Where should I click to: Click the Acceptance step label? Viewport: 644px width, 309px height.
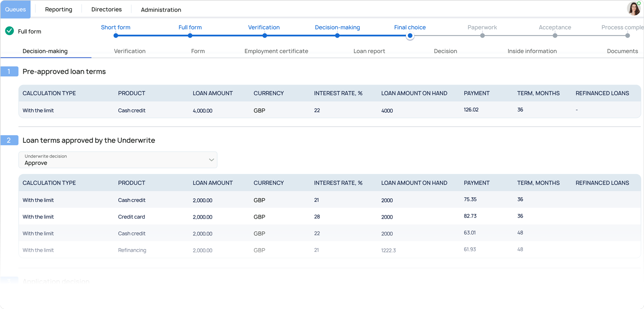[555, 28]
